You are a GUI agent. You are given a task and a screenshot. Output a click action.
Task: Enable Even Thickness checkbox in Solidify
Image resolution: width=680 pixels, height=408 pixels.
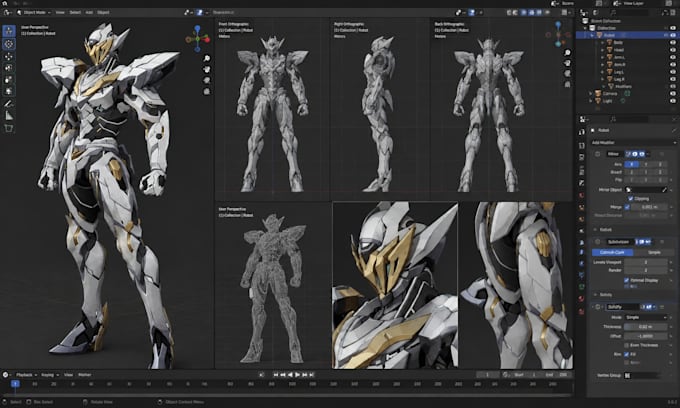pos(626,345)
